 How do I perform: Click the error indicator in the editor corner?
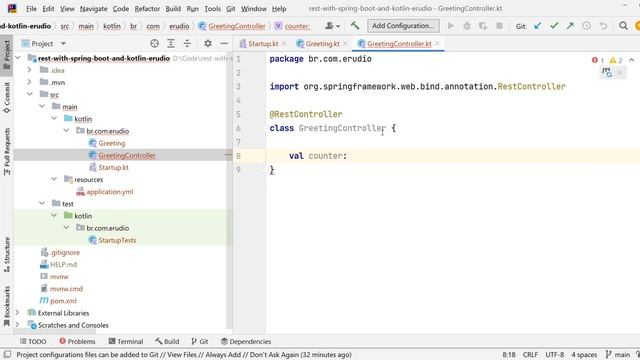click(598, 60)
